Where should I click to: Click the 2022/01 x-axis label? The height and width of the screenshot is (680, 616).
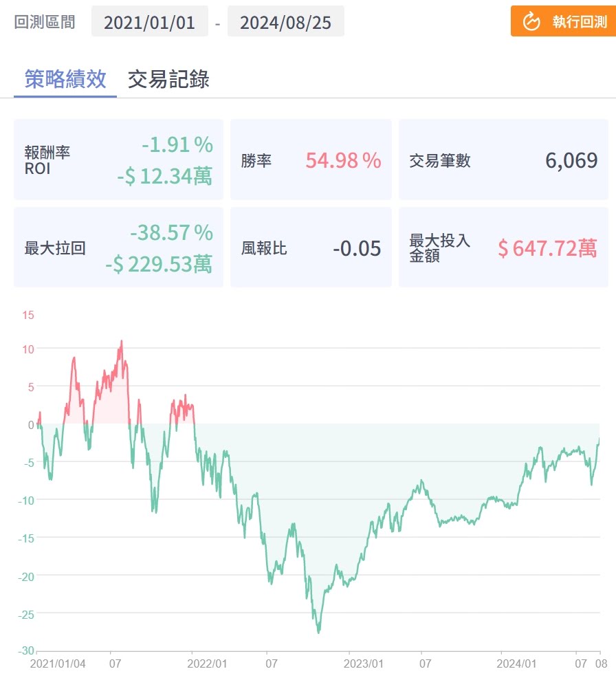208,664
